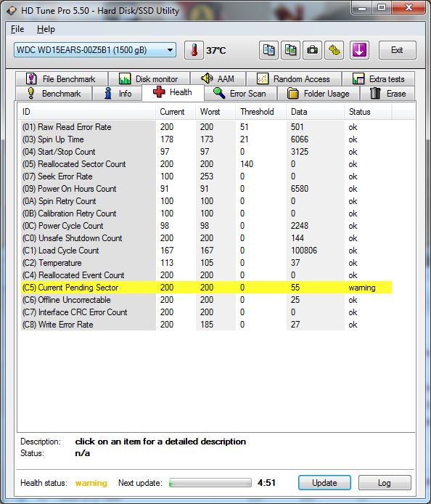Switch to Benchmark tab
This screenshot has width=431, height=504.
tap(54, 94)
